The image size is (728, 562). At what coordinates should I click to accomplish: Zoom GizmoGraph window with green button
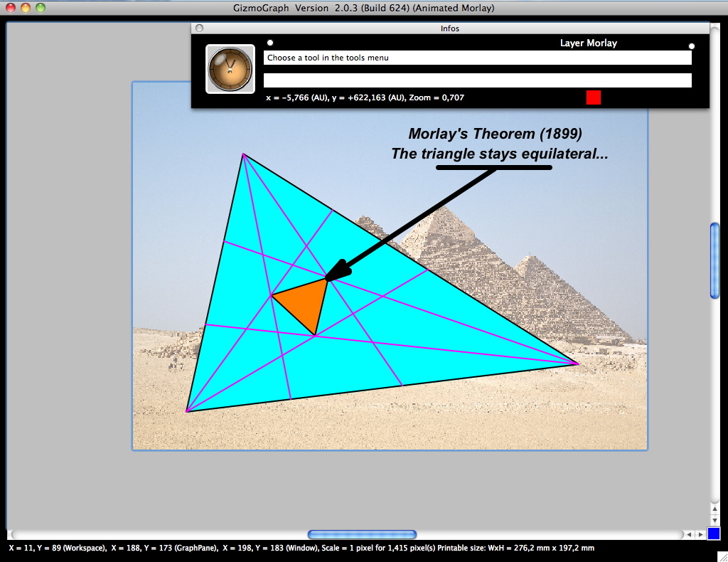[41, 8]
